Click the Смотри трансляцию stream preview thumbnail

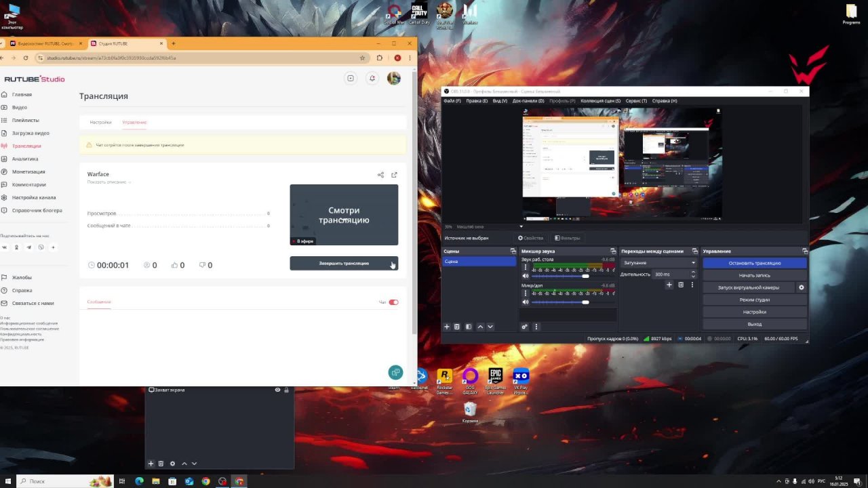click(x=344, y=215)
